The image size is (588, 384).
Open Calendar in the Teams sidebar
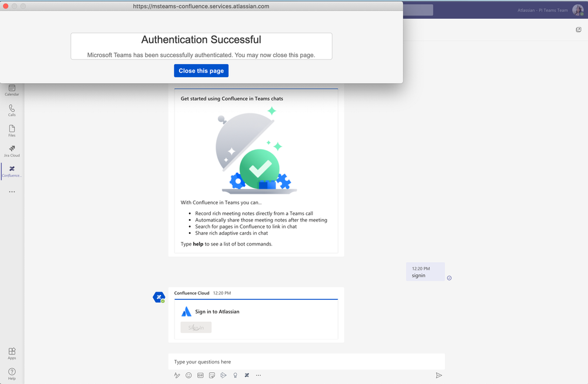click(x=12, y=90)
